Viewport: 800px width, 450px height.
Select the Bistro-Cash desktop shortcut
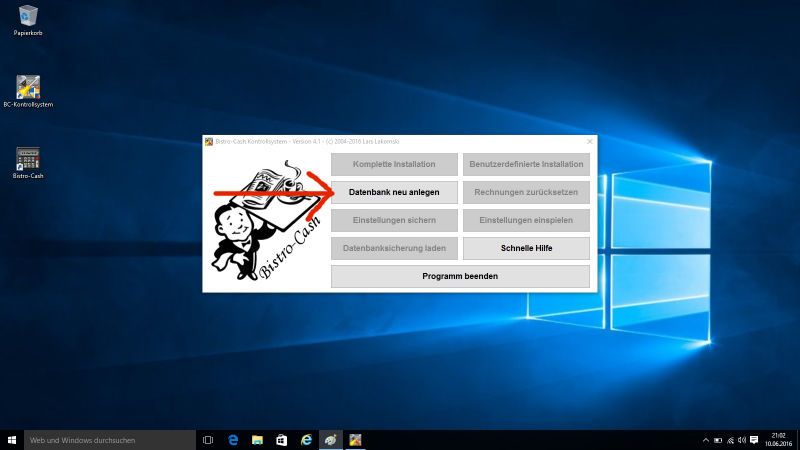(x=28, y=163)
